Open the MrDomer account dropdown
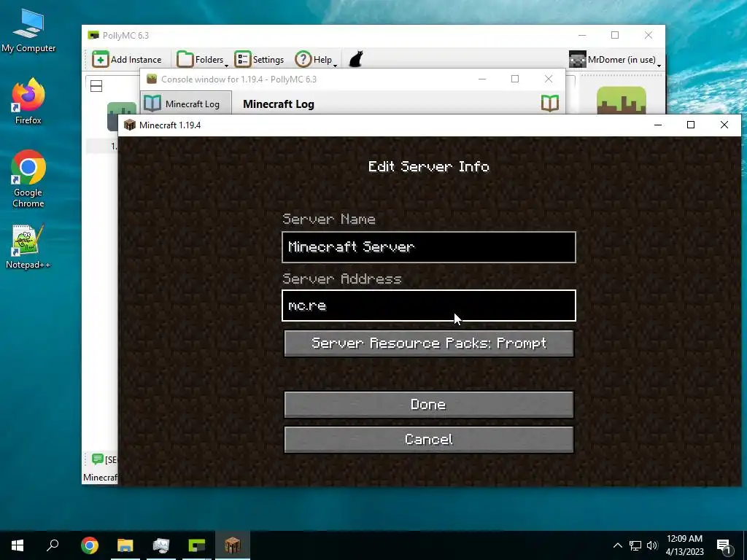 click(614, 60)
